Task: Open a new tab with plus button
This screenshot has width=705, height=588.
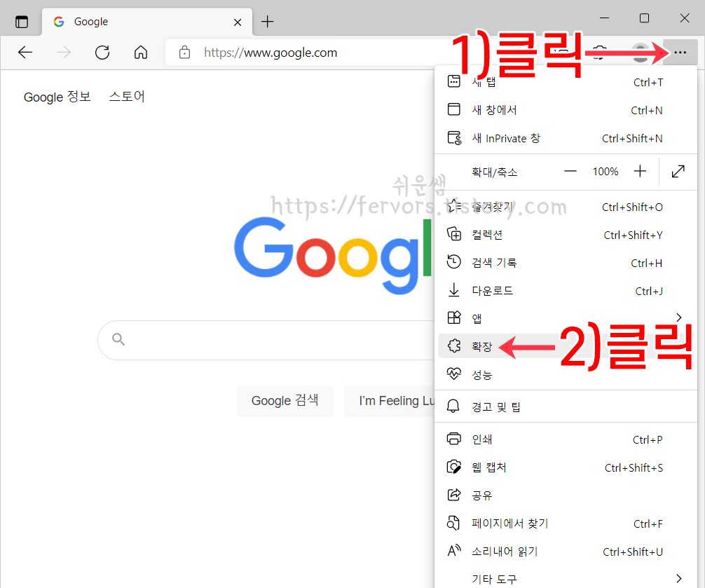Action: [x=267, y=22]
